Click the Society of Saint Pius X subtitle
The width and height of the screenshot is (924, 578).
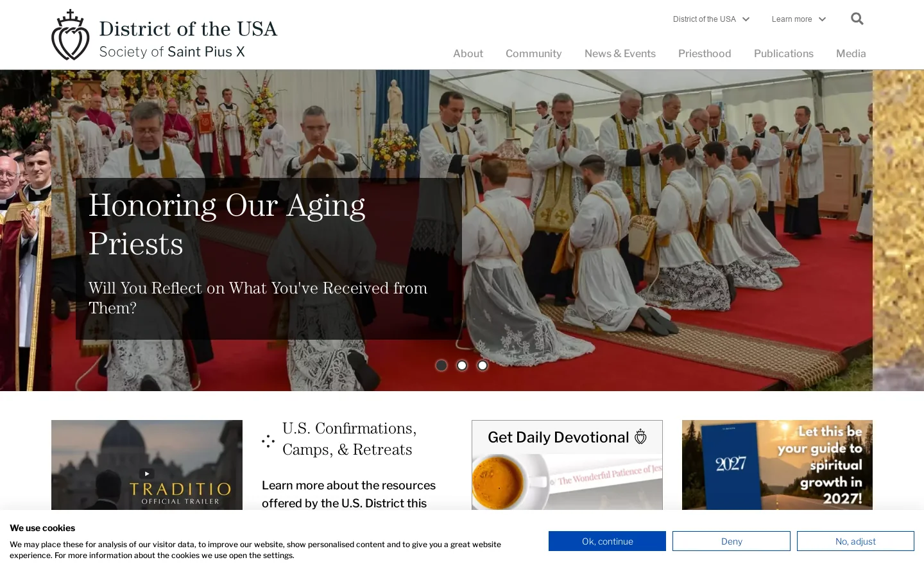pos(172,52)
